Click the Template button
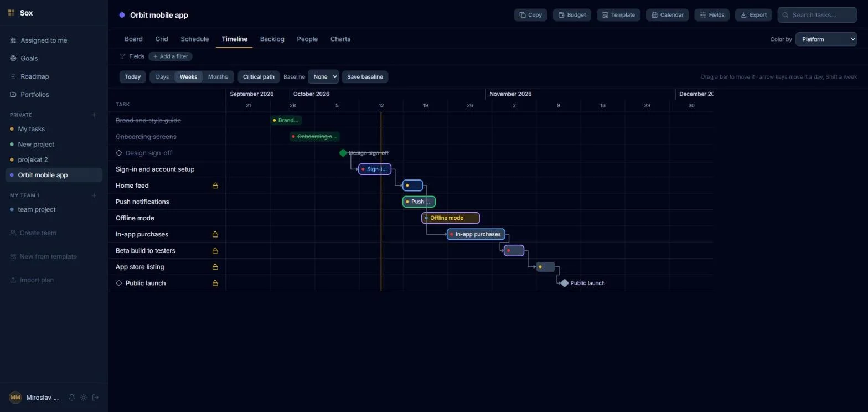 (x=618, y=15)
